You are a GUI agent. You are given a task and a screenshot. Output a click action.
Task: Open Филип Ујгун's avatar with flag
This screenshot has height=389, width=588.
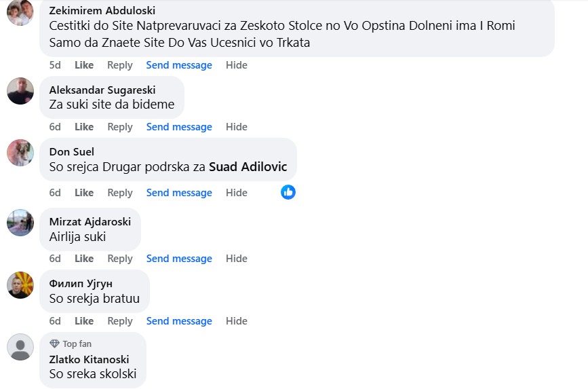[x=20, y=285]
